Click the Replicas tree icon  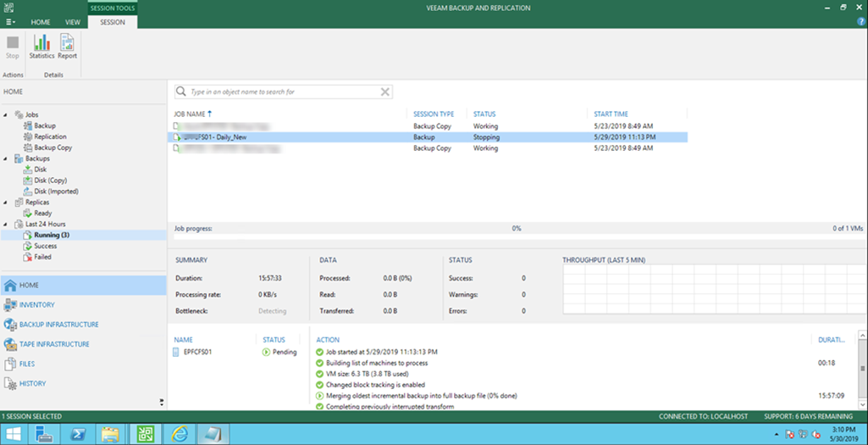coord(19,203)
